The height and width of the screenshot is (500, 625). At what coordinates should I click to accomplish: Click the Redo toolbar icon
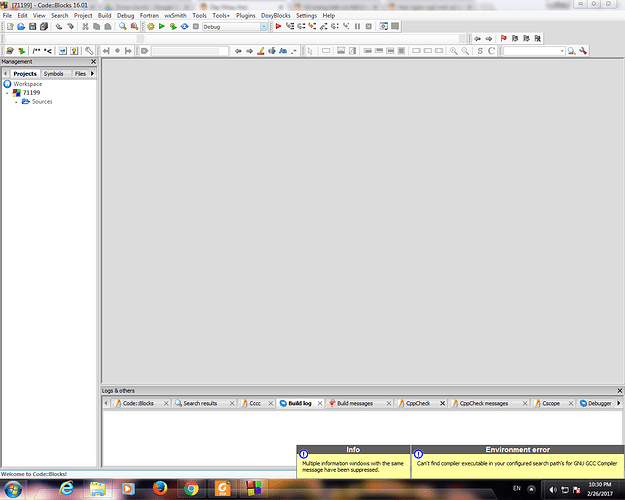tap(70, 26)
